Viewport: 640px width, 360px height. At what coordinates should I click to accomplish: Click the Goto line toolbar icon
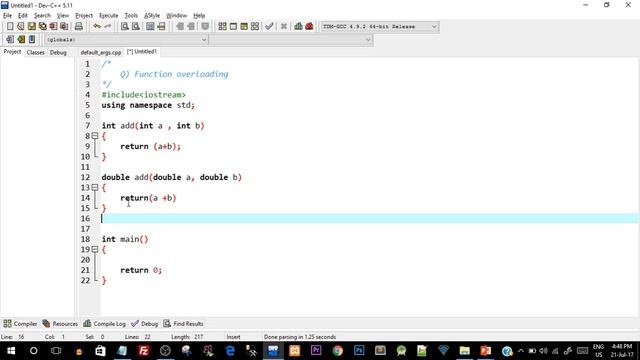[161, 27]
